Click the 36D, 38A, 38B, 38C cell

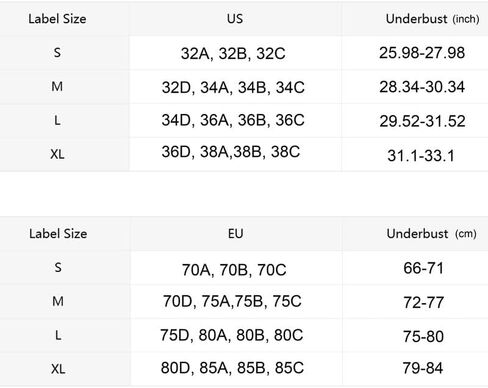click(x=231, y=152)
